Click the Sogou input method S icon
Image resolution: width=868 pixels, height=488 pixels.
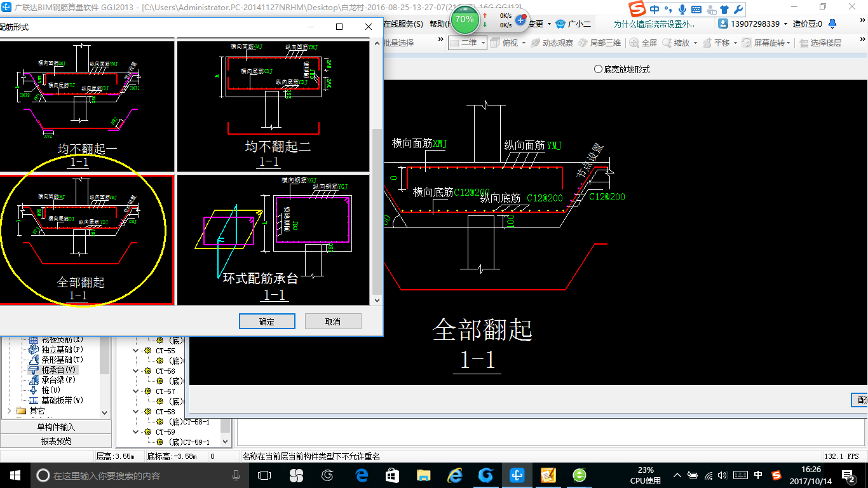[x=637, y=9]
